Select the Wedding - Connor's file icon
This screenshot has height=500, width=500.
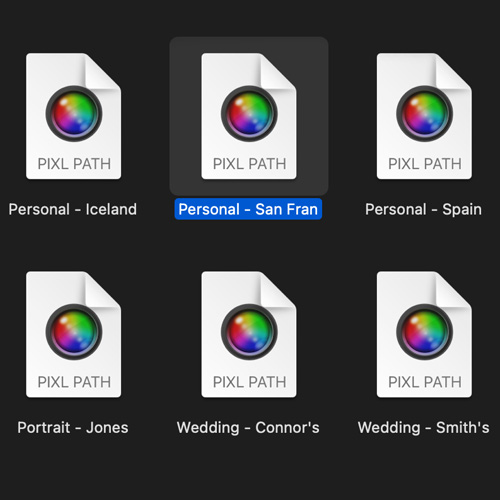[249, 334]
